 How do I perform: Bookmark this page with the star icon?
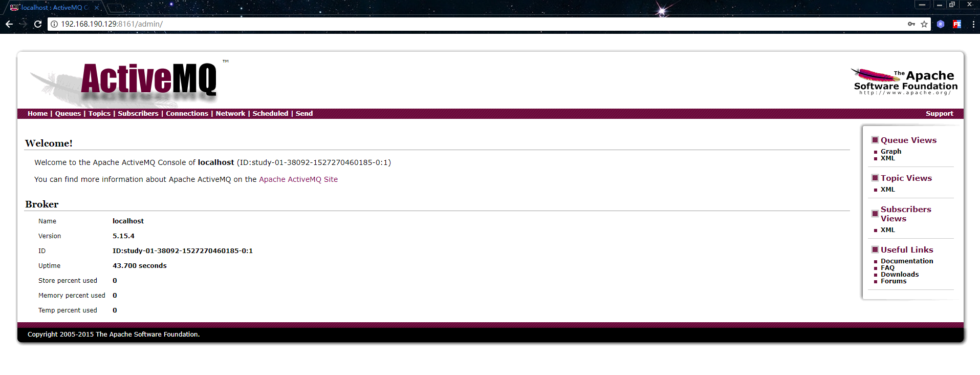click(924, 24)
